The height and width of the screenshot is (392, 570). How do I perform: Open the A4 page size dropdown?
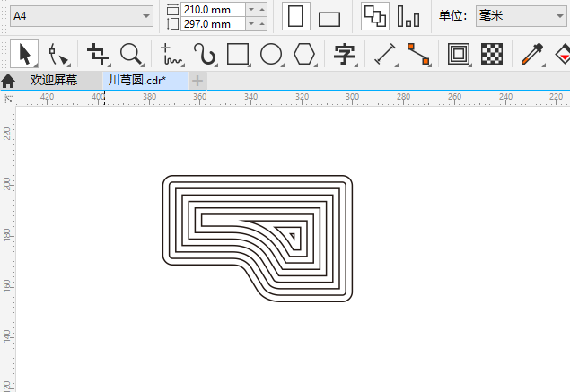pyautogui.click(x=82, y=16)
